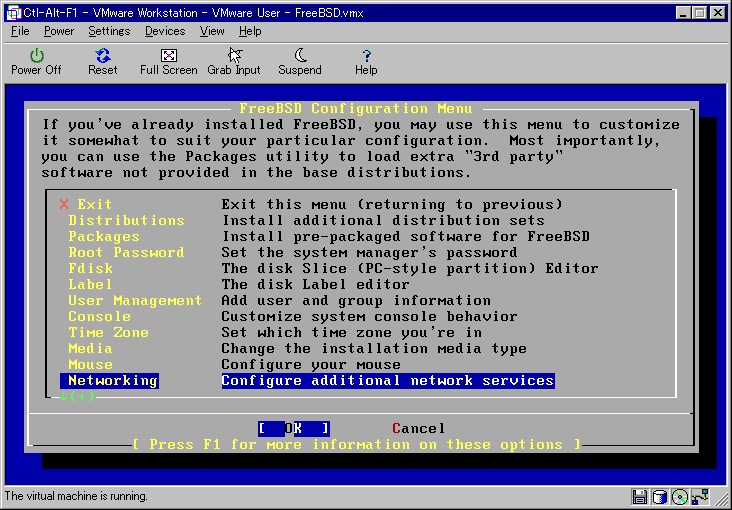Select the Fdisk entry
The image size is (732, 510).
tap(91, 268)
